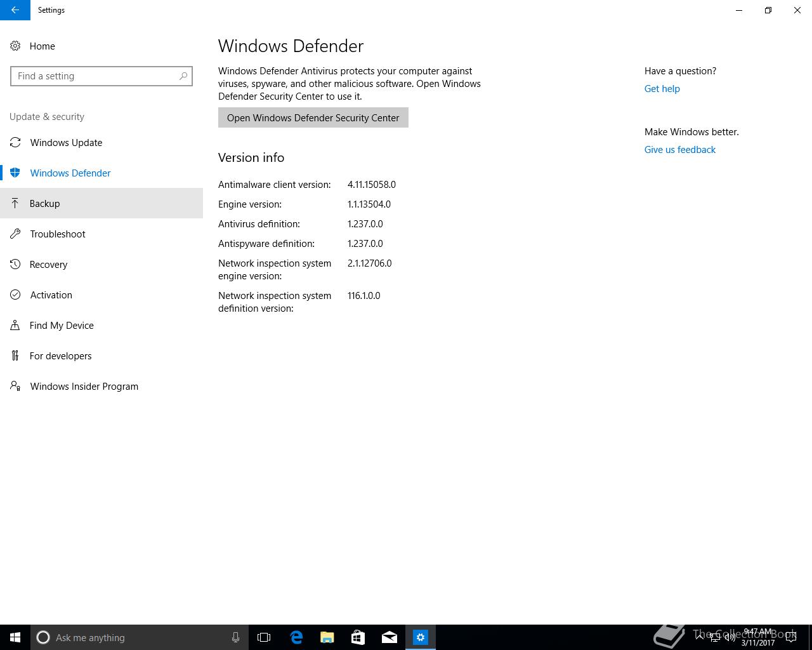Open the Give us feedback link
The width and height of the screenshot is (812, 650).
680,150
